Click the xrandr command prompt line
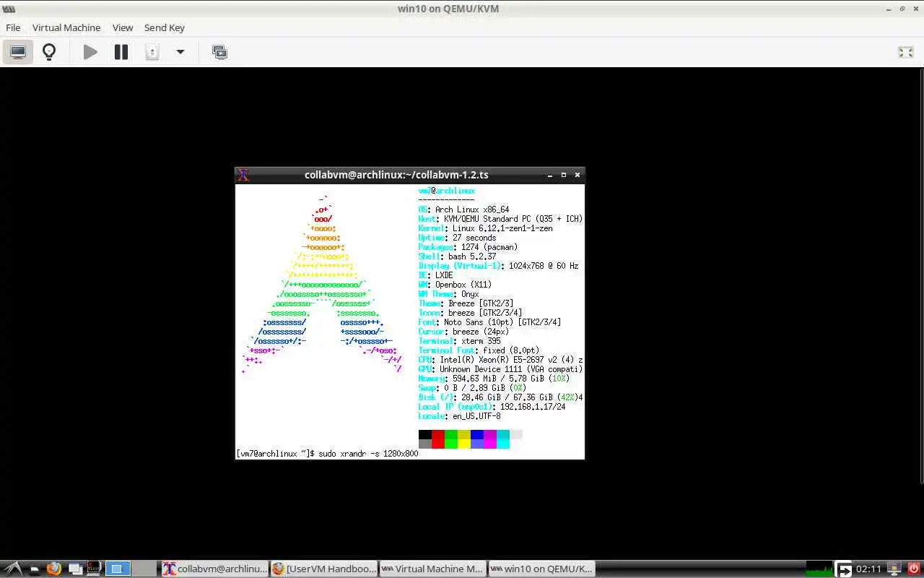924x578 pixels. click(328, 454)
